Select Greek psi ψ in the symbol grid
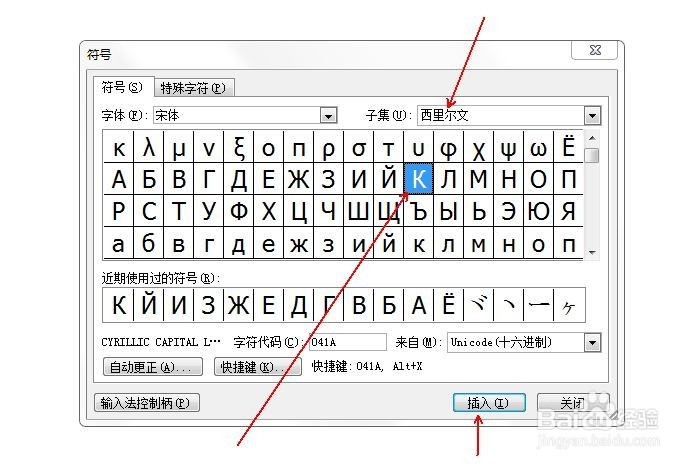 click(508, 147)
